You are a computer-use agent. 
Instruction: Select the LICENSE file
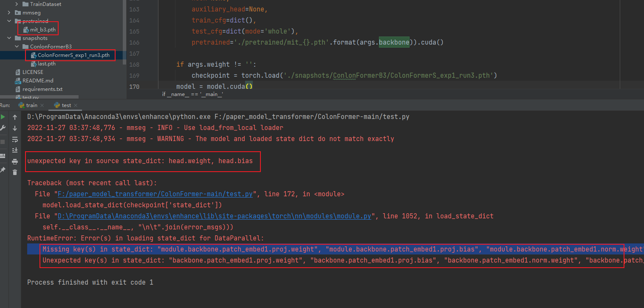click(33, 72)
